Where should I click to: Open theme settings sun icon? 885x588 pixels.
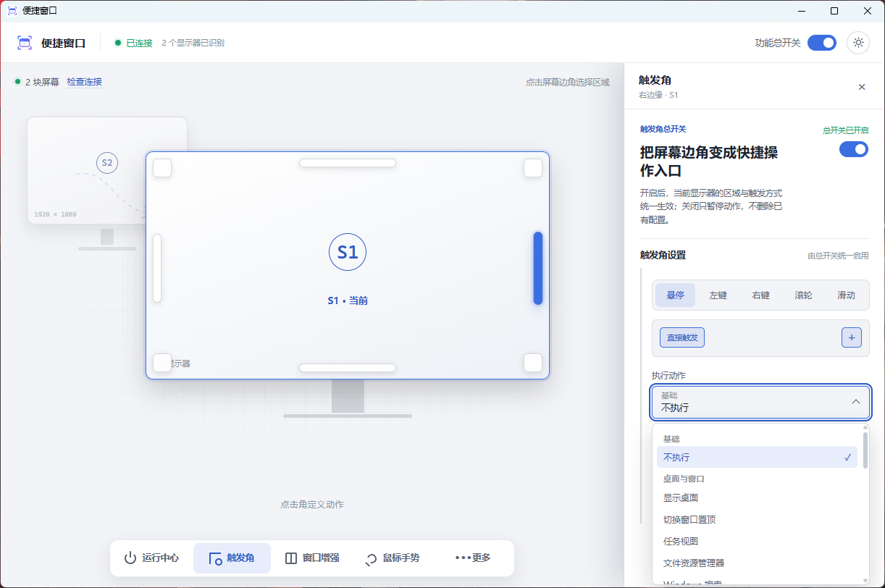(859, 43)
